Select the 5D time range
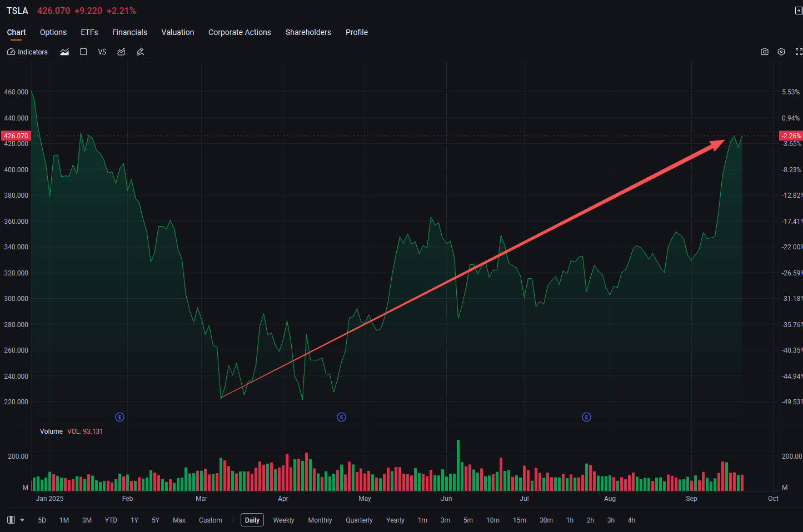The height and width of the screenshot is (532, 803). 42,520
